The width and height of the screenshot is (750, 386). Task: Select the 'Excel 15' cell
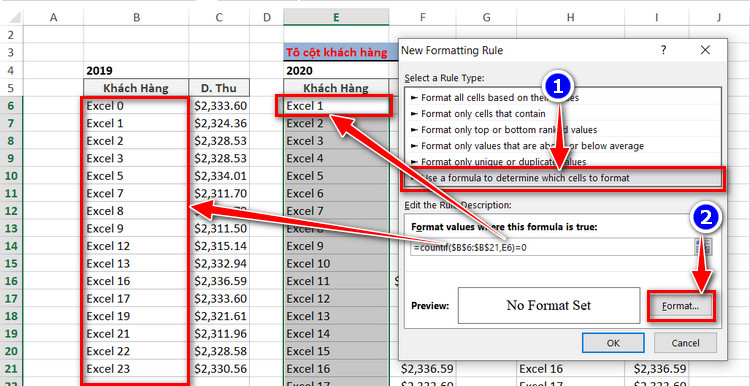coord(336,351)
